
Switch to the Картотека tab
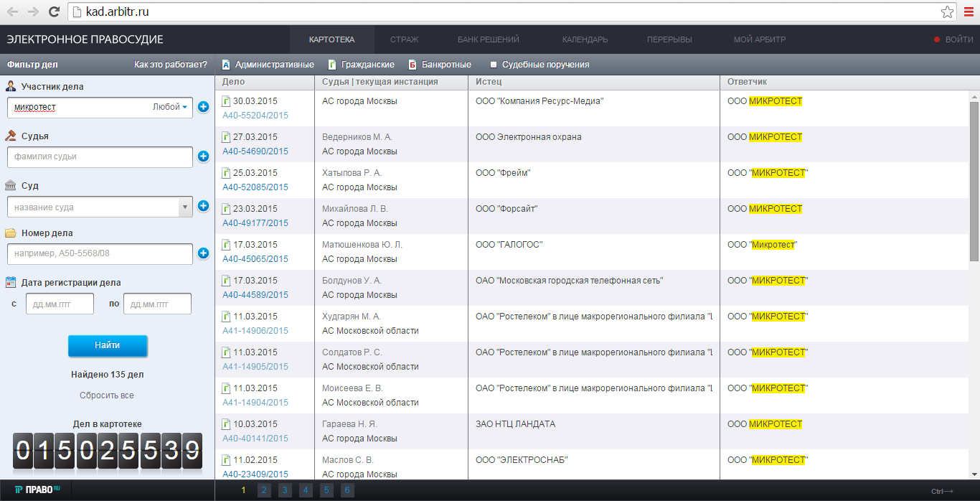331,39
